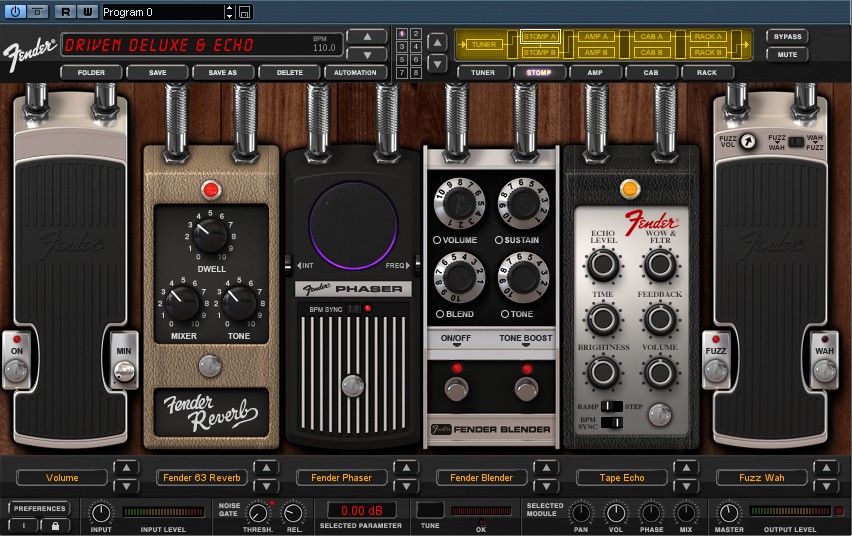Screen dimensions: 852x536
Task: Click the Fender Blender ON/OFF footswitch
Action: (456, 389)
